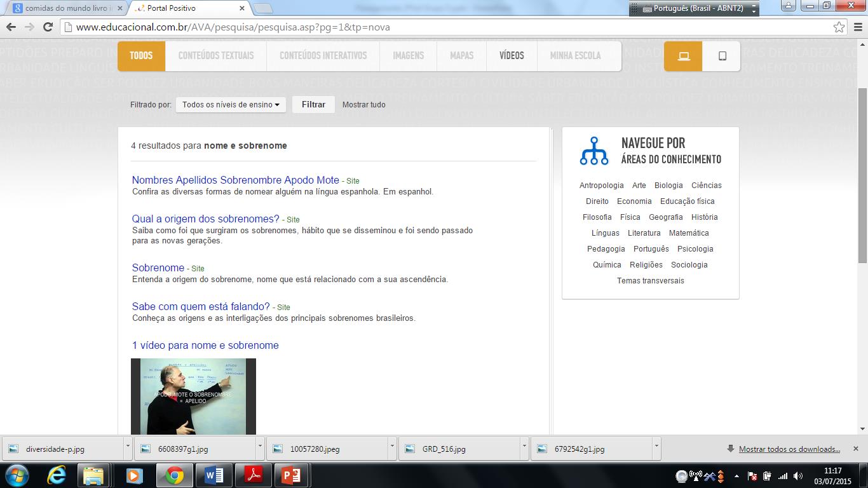868x488 pixels.
Task: Open Windows Explorer folder icon in taskbar
Action: point(93,475)
